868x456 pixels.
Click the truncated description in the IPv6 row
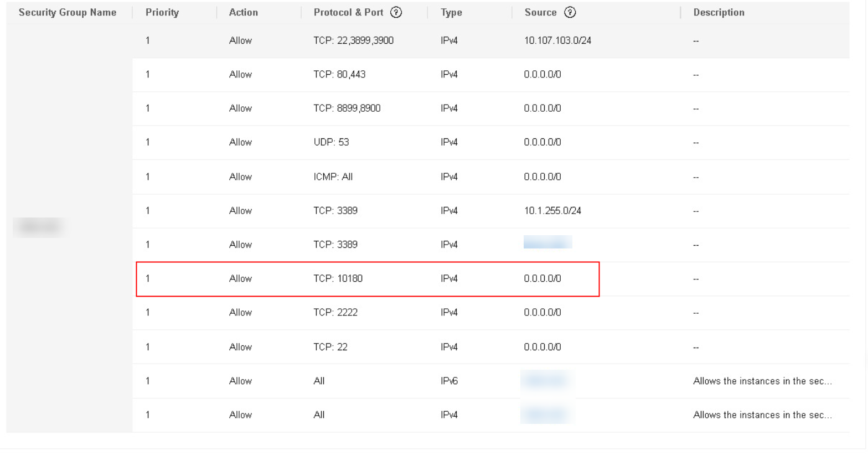point(762,381)
